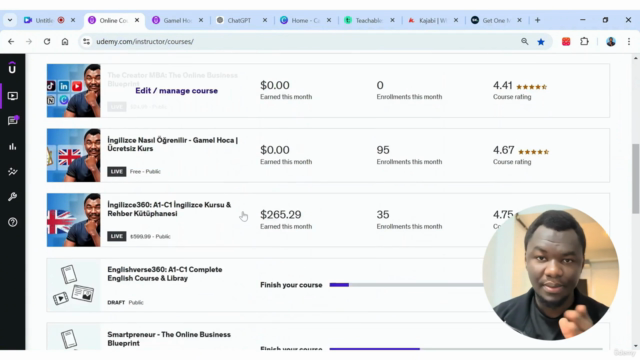
Task: Click the bookmark star icon
Action: click(x=541, y=42)
